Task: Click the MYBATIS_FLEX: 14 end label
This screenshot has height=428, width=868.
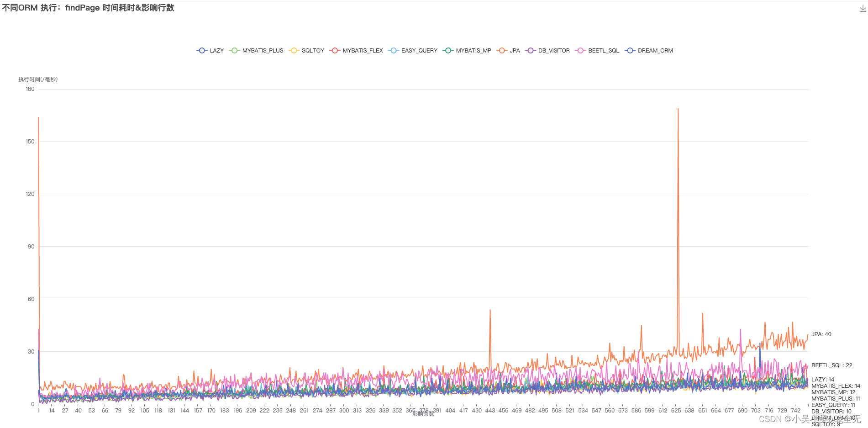Action: click(x=836, y=386)
